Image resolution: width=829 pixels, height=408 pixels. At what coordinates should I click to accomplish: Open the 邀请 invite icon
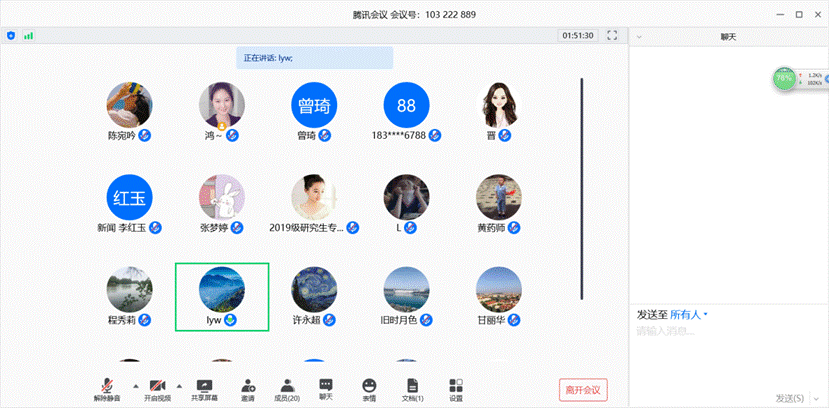click(x=247, y=388)
